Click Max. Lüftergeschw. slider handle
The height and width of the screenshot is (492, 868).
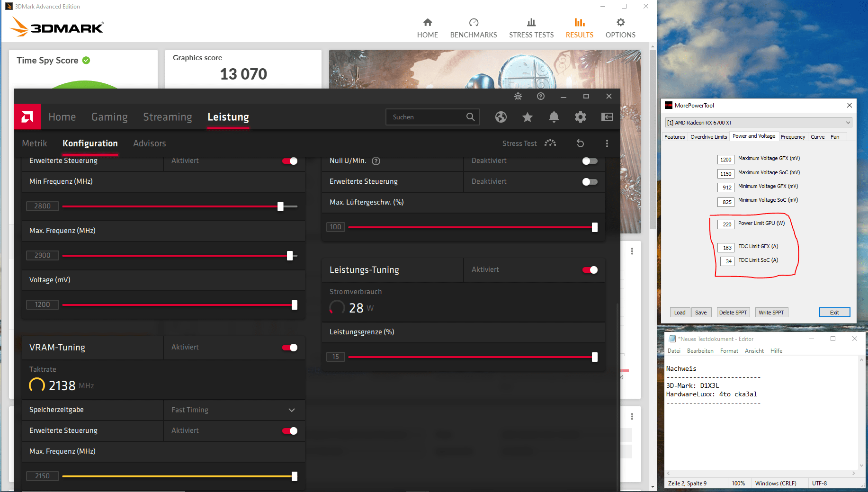[x=595, y=227]
